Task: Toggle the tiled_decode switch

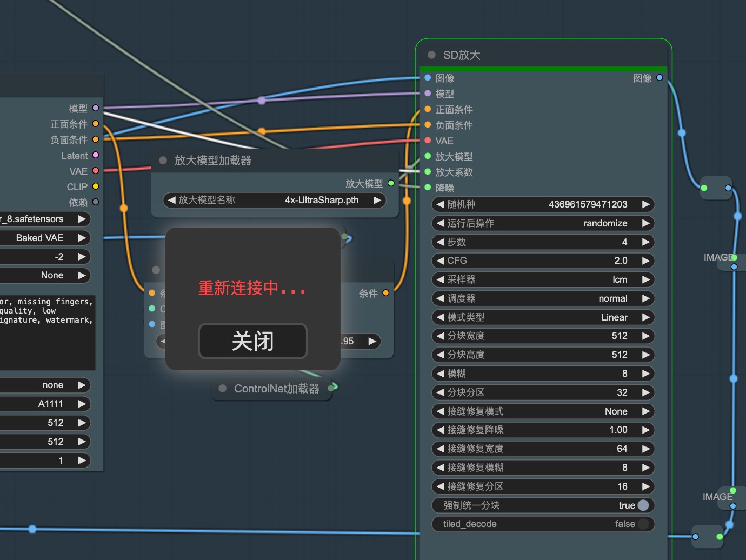Action: coord(642,524)
